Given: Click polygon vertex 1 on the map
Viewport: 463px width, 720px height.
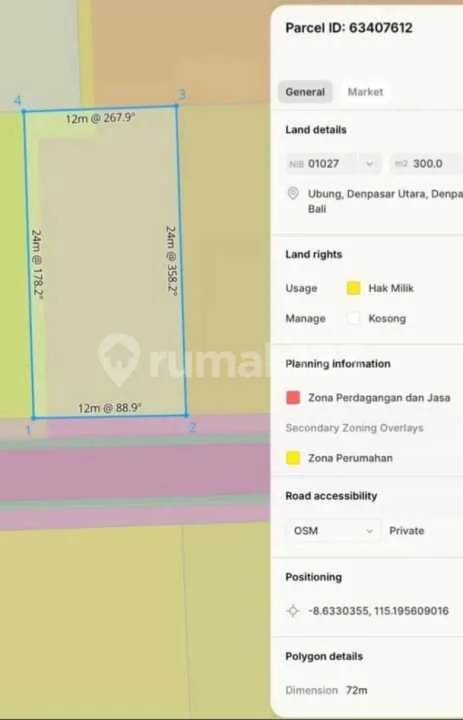Looking at the screenshot, I should coord(34,418).
